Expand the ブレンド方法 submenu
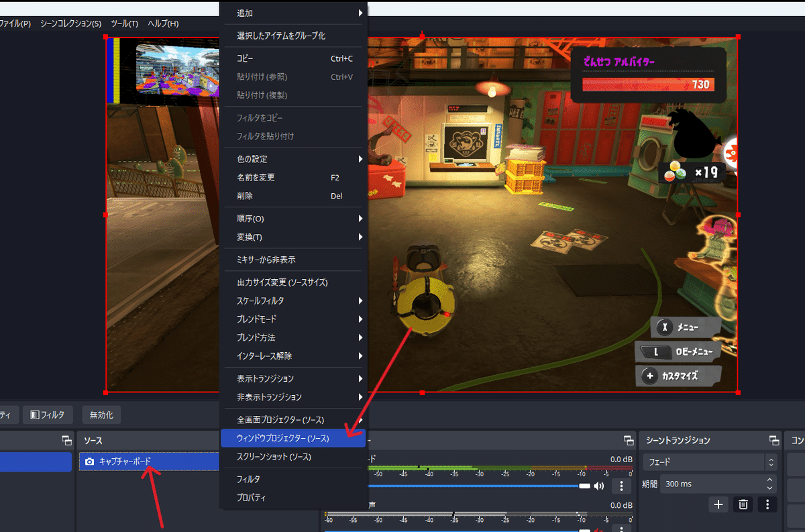This screenshot has width=805, height=532. (294, 337)
